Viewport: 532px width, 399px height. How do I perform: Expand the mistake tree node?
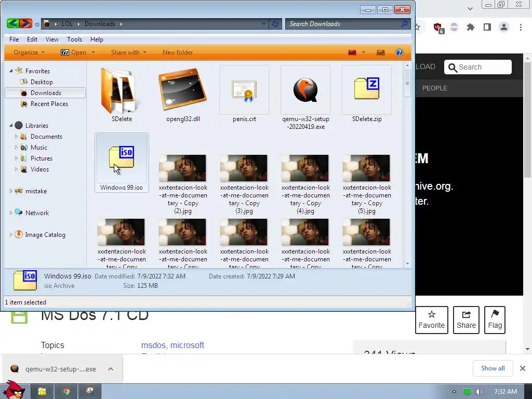point(11,191)
